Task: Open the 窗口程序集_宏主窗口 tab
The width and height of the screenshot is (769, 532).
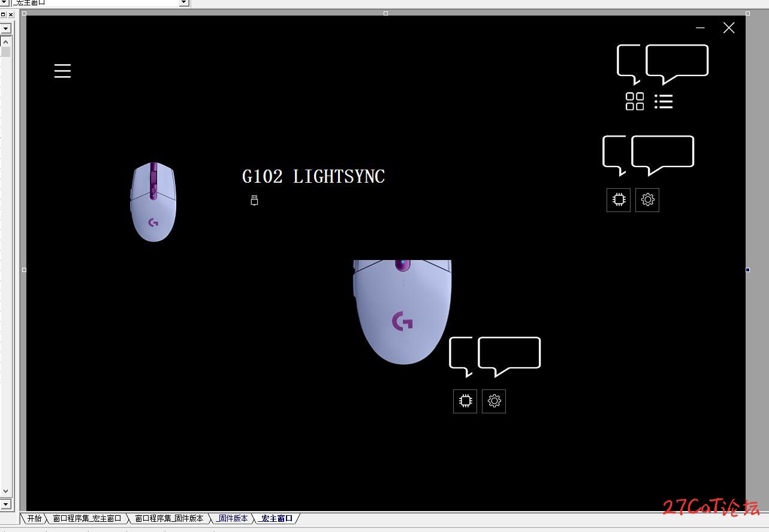Action: click(x=87, y=518)
